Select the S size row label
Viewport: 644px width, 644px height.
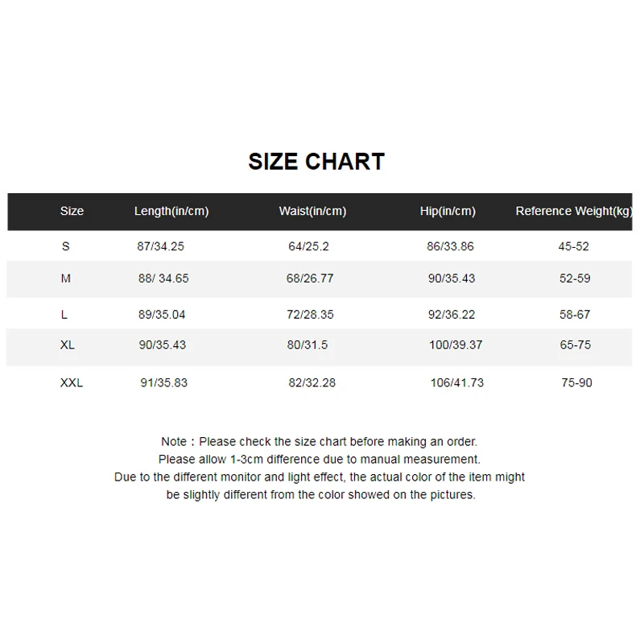pyautogui.click(x=66, y=246)
